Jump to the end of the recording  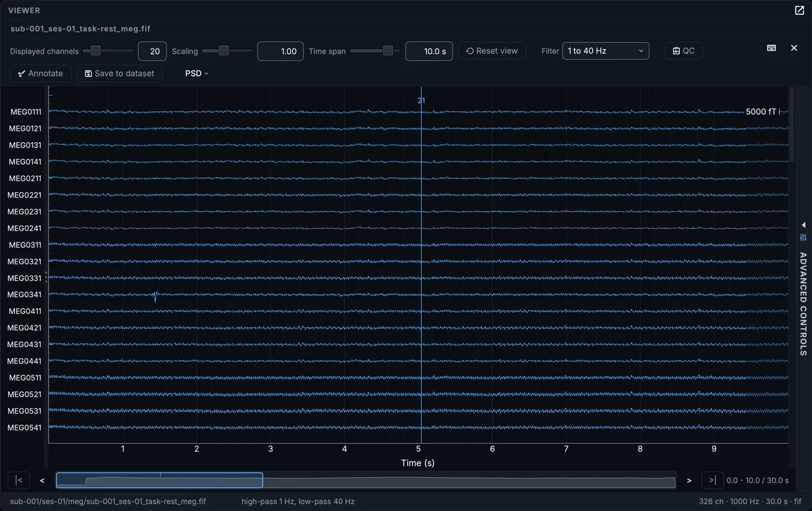(x=712, y=480)
